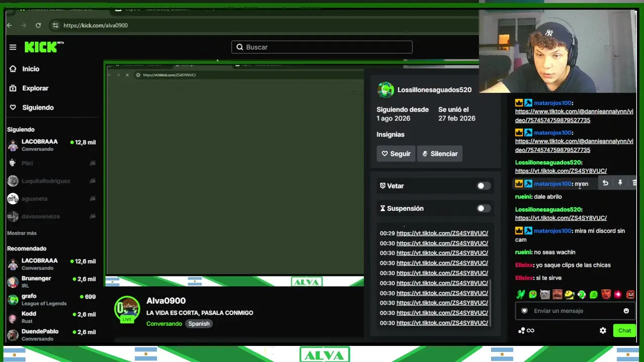Viewport: 644px width, 362px height.
Task: Go back in the browser
Action: tap(9, 25)
